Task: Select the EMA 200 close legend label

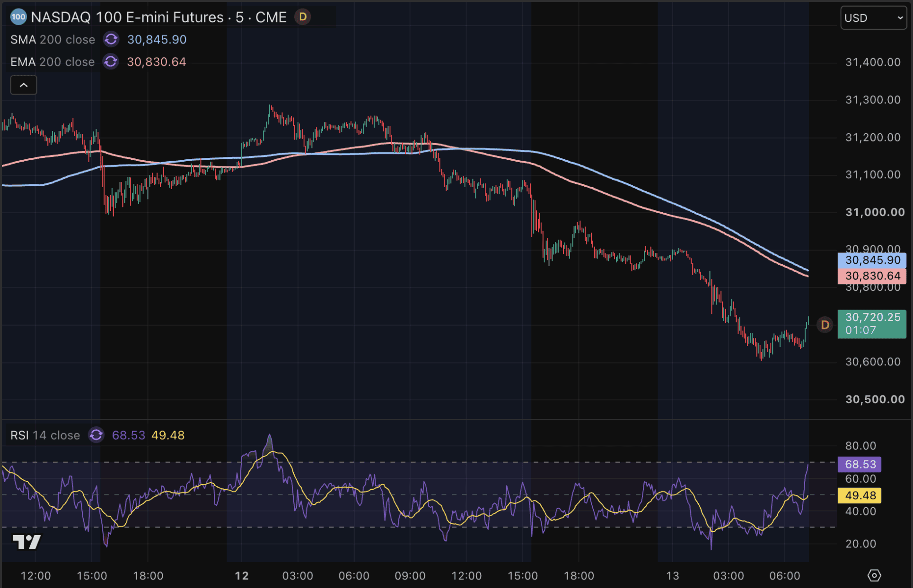Action: pos(53,62)
